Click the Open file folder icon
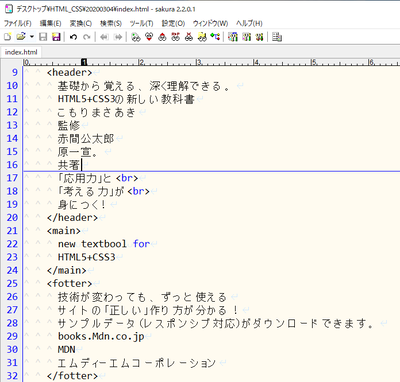400x382 pixels. click(21, 37)
